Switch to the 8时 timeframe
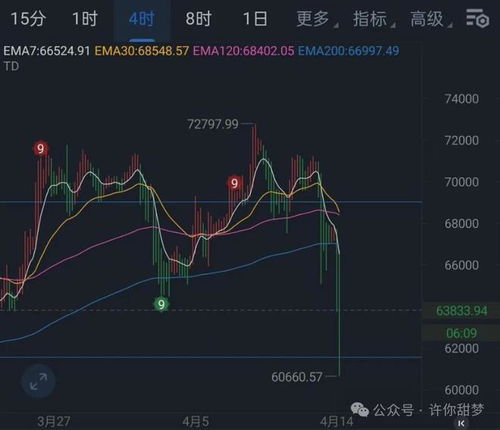 (x=199, y=19)
